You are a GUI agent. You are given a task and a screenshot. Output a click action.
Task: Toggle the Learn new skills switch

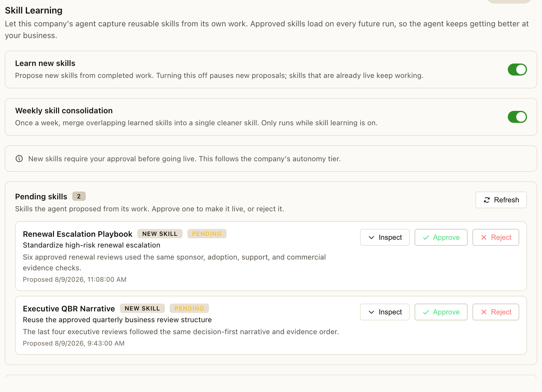click(x=517, y=70)
